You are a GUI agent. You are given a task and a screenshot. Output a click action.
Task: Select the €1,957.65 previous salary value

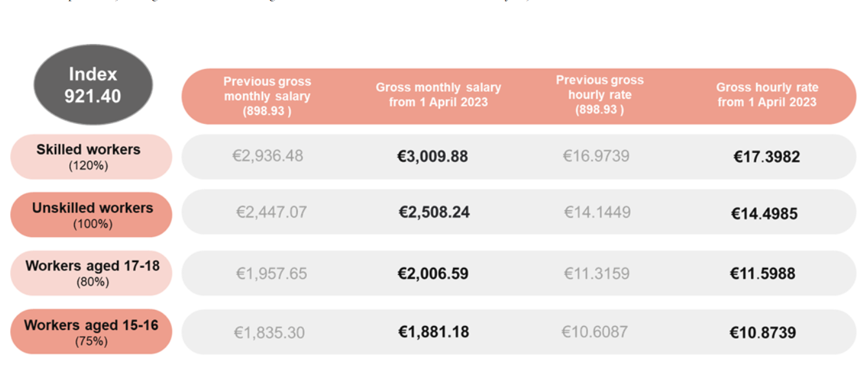click(x=271, y=273)
